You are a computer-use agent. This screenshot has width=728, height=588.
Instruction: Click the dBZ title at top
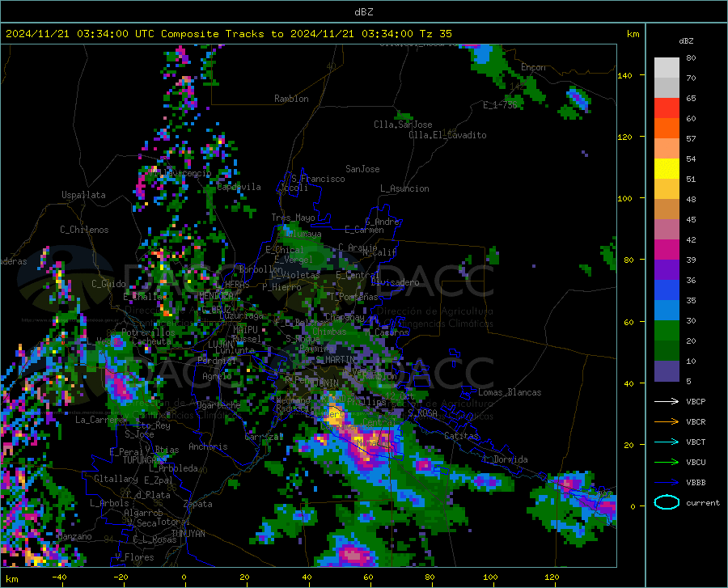coord(363,12)
